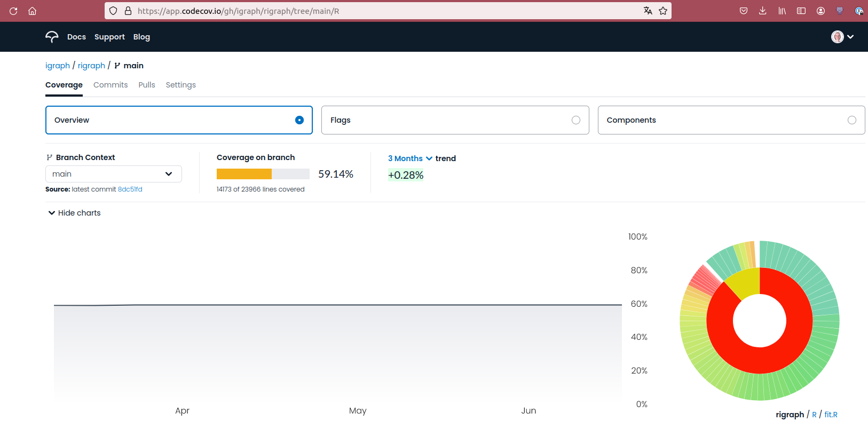Click the main branch name in breadcrumb
The image size is (868, 437).
(x=133, y=66)
